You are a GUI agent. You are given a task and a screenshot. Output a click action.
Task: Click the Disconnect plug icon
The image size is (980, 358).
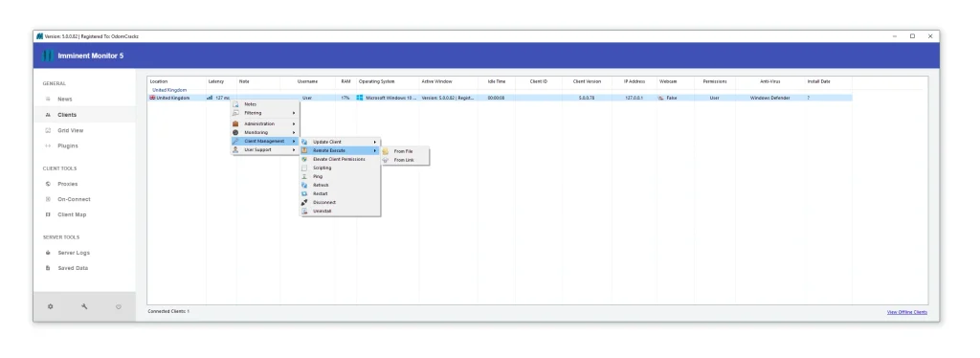(304, 202)
